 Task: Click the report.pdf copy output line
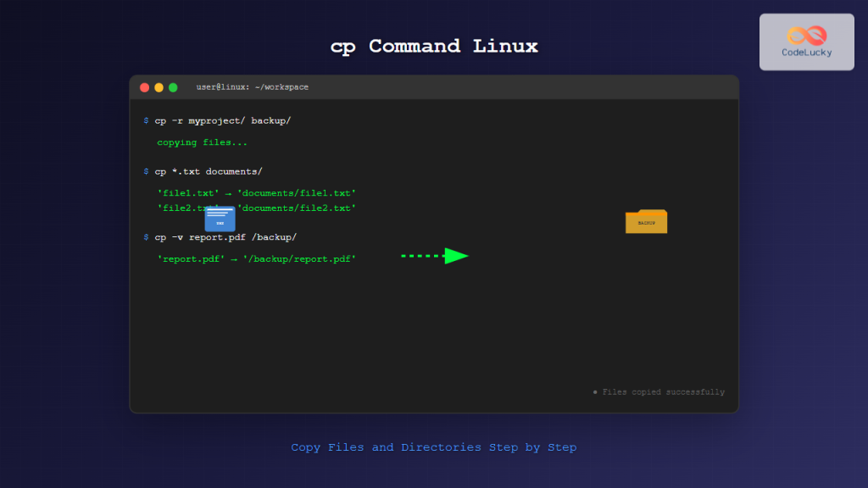click(255, 258)
